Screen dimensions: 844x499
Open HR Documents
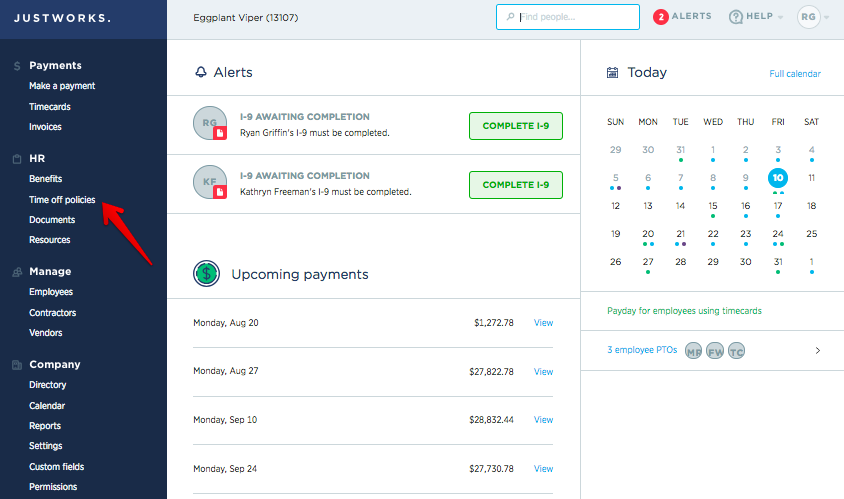click(x=52, y=220)
